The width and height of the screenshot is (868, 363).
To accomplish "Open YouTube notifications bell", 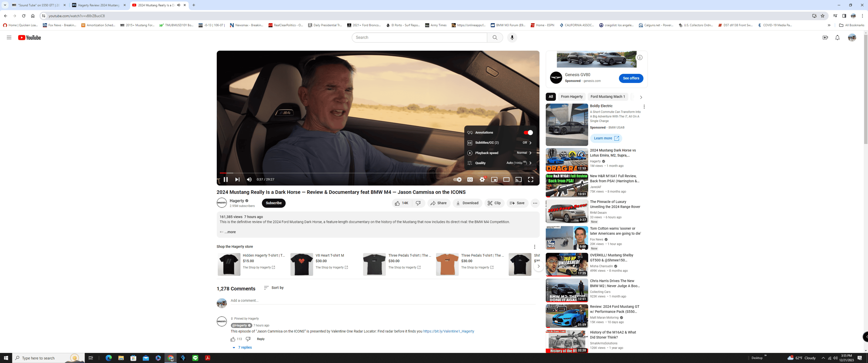I will pyautogui.click(x=837, y=38).
